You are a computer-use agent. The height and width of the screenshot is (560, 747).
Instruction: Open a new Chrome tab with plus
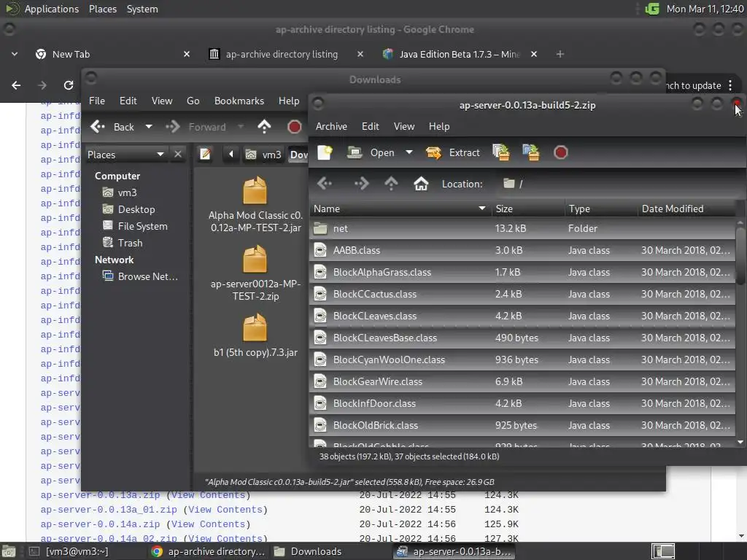pos(560,54)
